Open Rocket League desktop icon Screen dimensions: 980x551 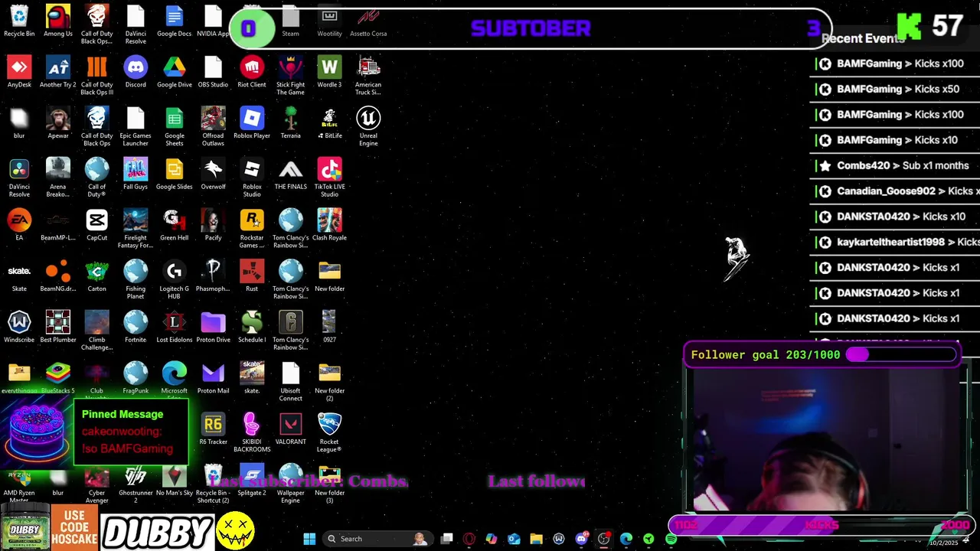[329, 432]
